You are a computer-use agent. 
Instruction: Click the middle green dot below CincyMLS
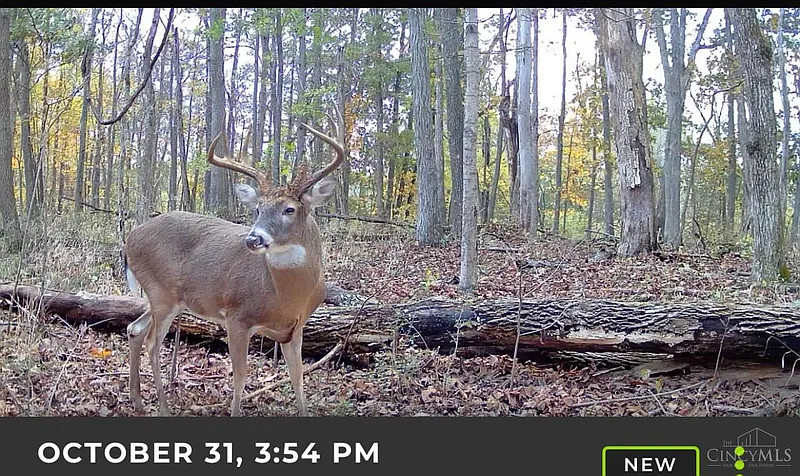(739, 465)
